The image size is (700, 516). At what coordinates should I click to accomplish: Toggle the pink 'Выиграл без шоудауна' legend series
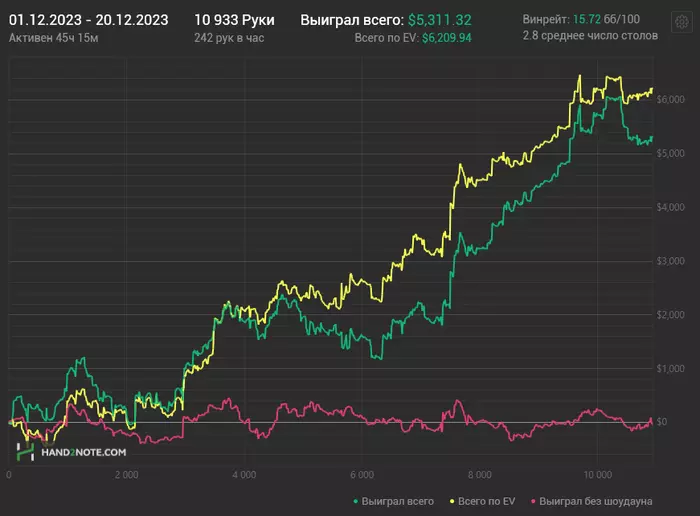click(591, 501)
